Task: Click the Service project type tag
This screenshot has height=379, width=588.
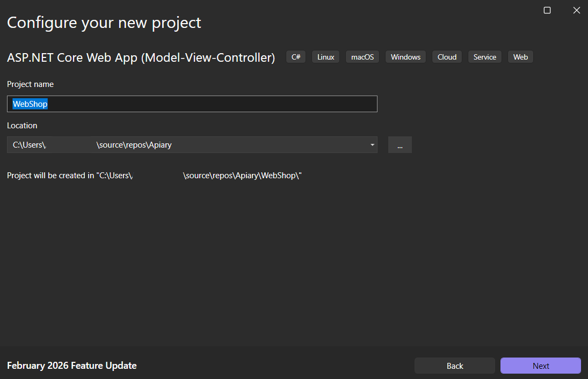Action: tap(484, 56)
